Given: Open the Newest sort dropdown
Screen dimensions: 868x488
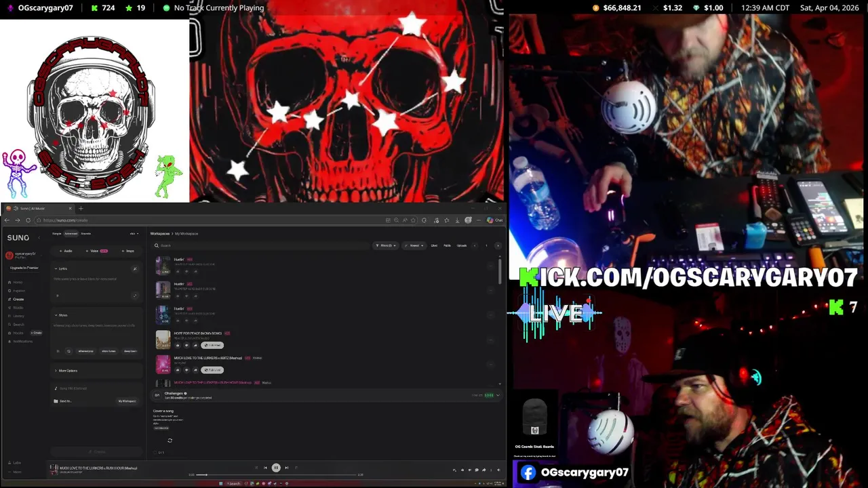Looking at the screenshot, I should coord(414,245).
